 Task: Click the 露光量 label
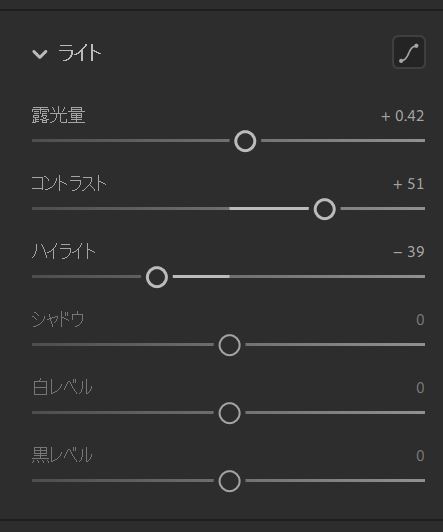point(58,115)
